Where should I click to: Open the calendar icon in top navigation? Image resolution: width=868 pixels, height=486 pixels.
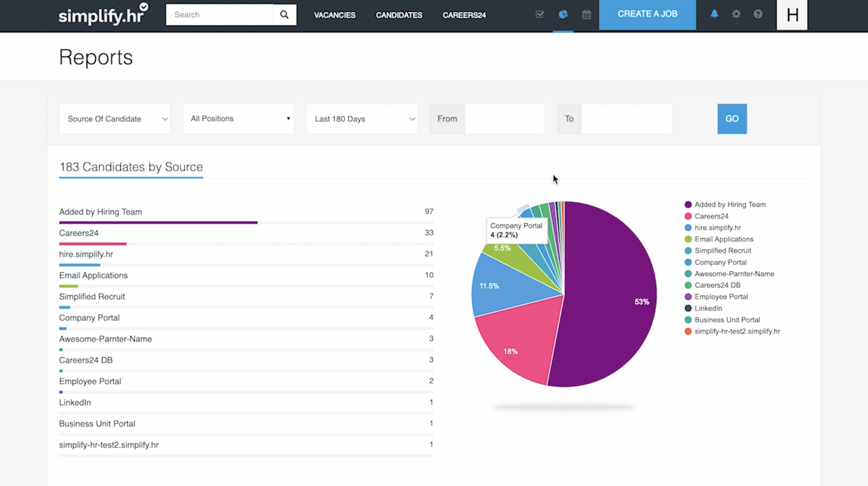[x=586, y=14]
